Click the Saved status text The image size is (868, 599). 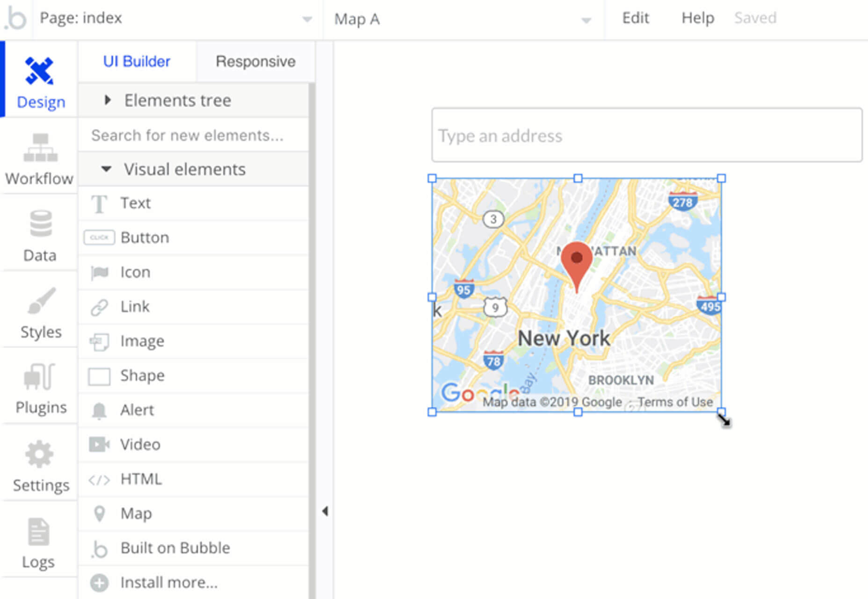tap(755, 18)
